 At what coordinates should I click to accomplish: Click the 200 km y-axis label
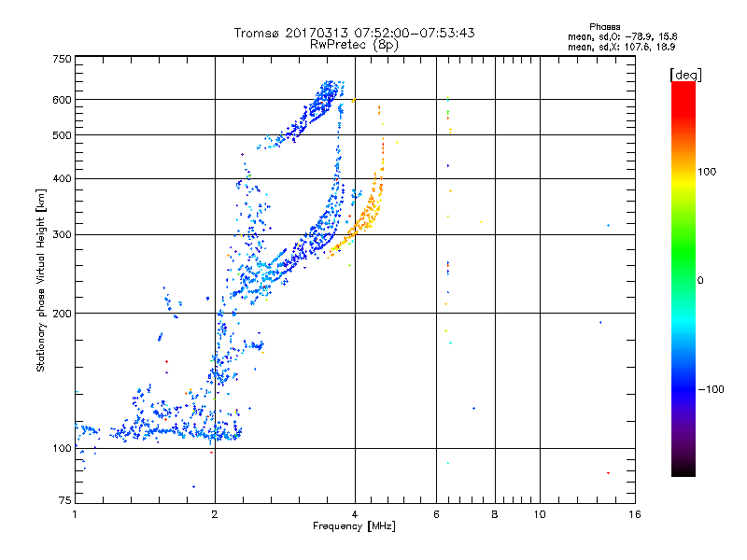(x=62, y=314)
